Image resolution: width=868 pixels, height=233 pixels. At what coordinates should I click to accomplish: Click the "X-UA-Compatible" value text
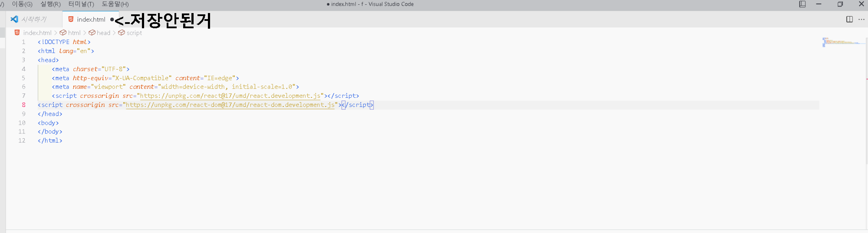[x=142, y=78]
